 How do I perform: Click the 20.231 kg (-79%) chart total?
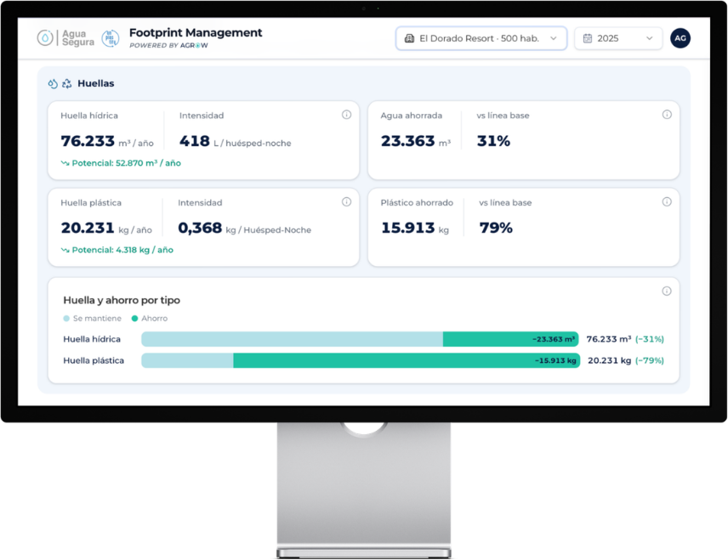point(626,361)
